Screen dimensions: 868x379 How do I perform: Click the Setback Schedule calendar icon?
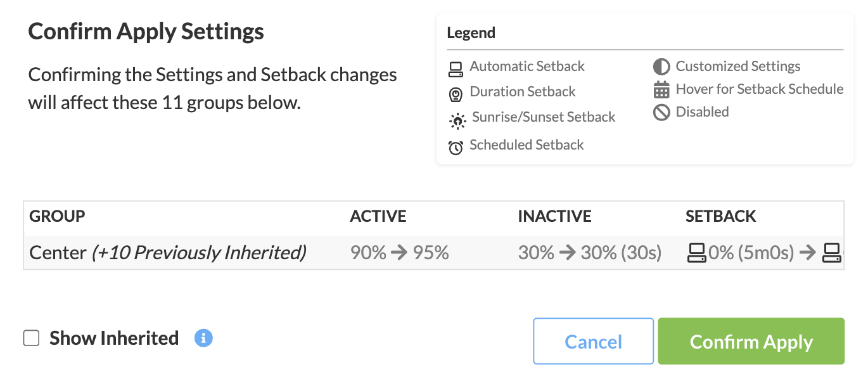[x=661, y=90]
